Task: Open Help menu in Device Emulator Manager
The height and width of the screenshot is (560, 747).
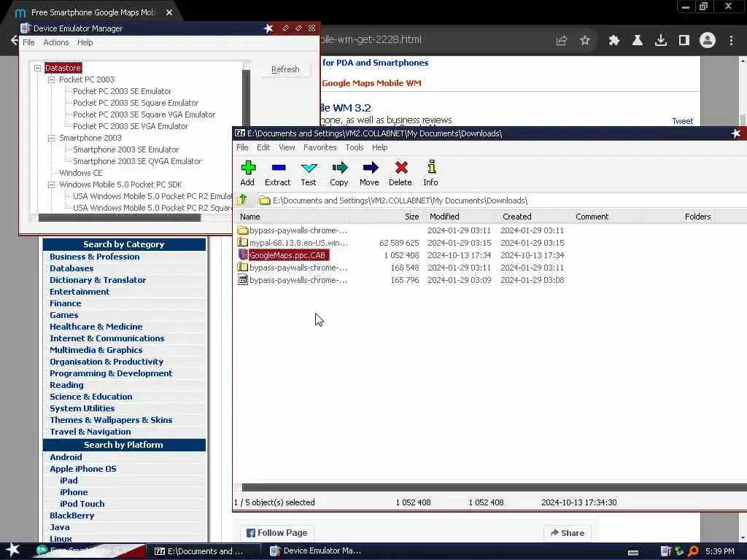Action: tap(85, 42)
